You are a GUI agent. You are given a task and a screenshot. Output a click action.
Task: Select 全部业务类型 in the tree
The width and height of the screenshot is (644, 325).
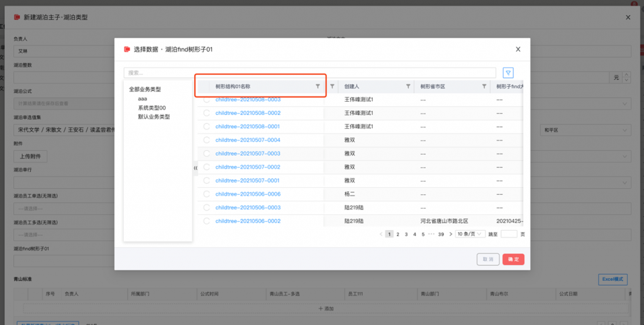(x=145, y=89)
